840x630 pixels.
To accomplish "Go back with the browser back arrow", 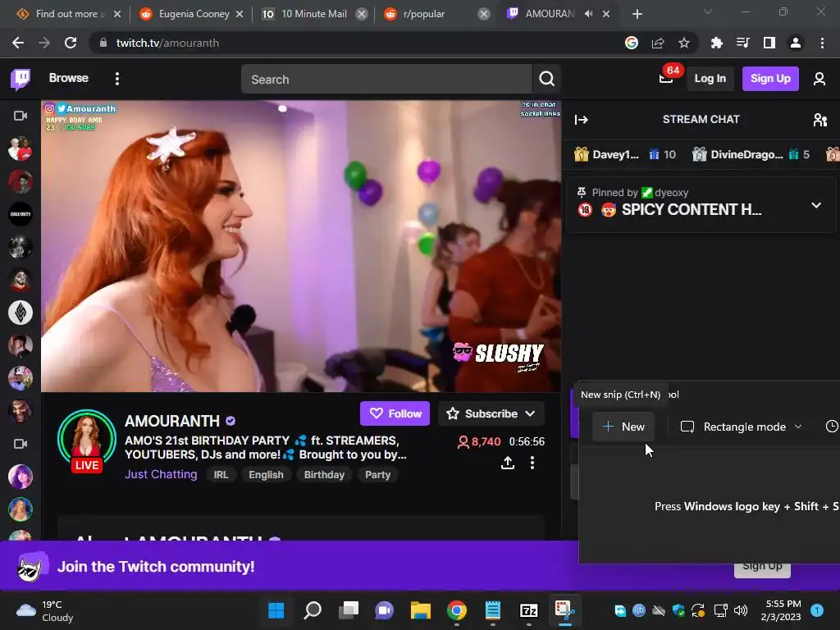I will click(18, 43).
